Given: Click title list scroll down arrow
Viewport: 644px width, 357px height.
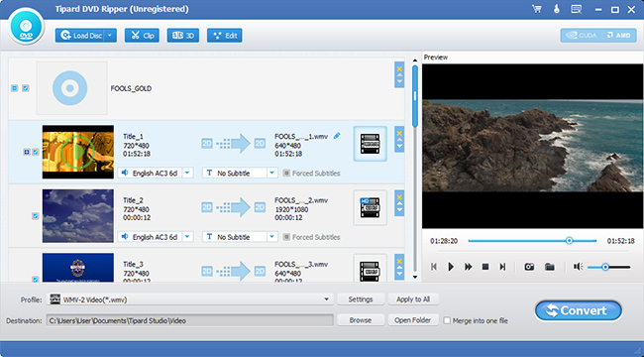Looking at the screenshot, I should tap(415, 278).
